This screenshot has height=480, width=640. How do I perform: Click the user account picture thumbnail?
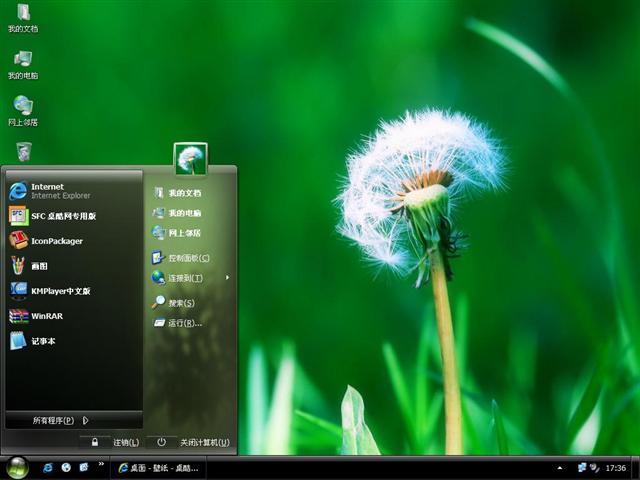click(190, 158)
